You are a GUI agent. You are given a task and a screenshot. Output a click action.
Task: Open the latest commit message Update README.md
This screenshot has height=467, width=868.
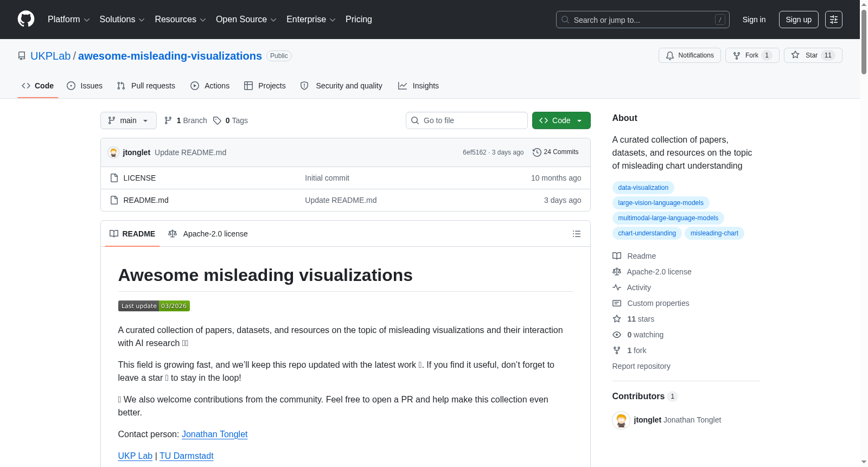[190, 152]
